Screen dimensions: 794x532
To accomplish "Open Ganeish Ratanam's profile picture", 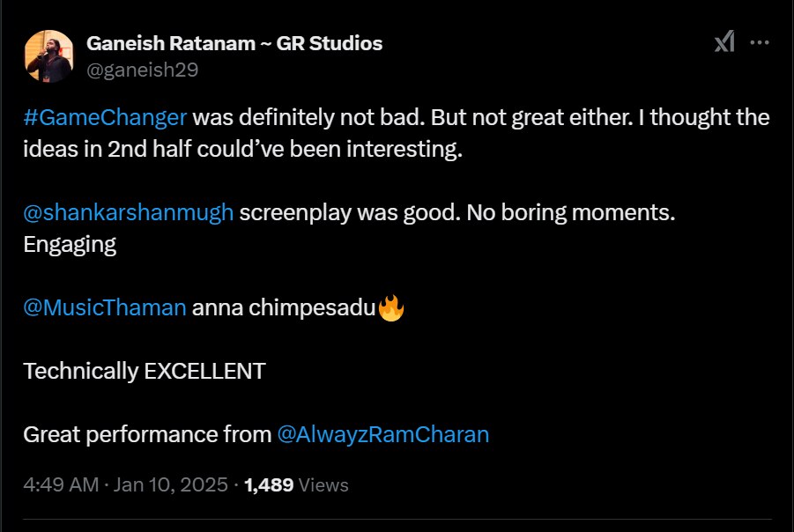I will [48, 56].
